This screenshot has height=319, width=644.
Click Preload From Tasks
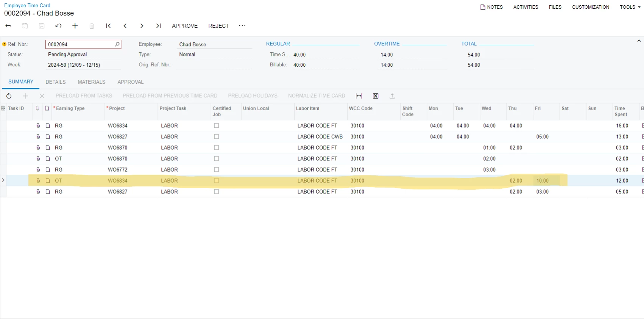pyautogui.click(x=84, y=96)
